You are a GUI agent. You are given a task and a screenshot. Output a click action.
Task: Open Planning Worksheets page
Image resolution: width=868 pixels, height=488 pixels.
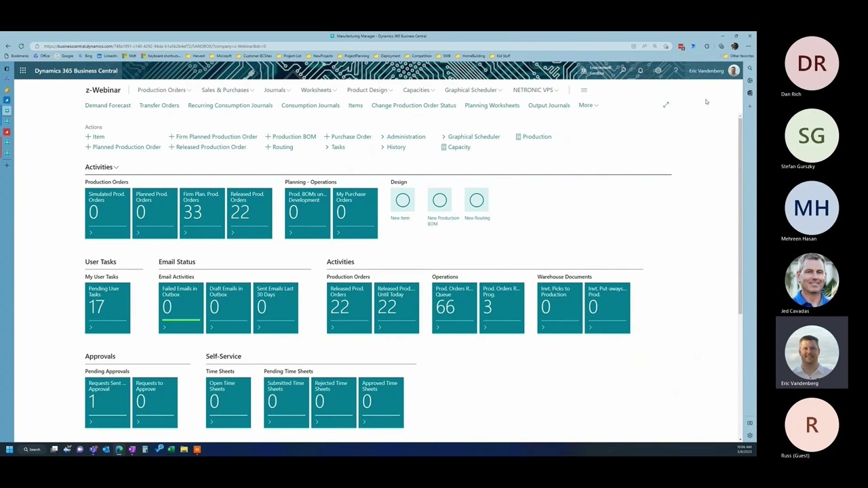(x=492, y=105)
